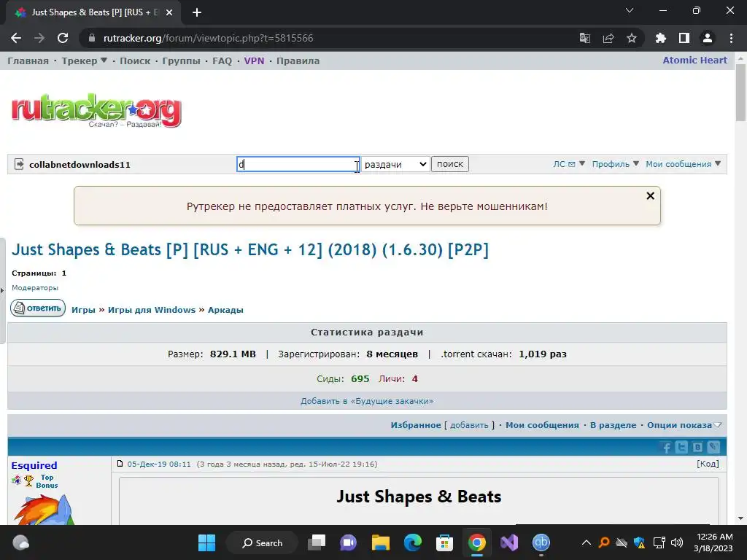Open FAQ in the top menu
Viewport: 747px width, 560px height.
(222, 61)
